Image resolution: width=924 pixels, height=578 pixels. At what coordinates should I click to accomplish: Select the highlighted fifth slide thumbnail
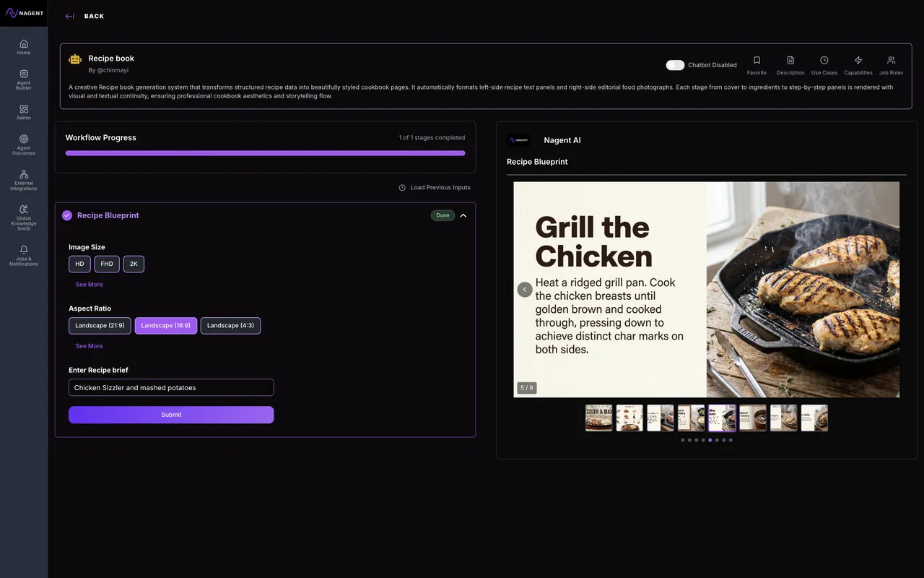point(722,418)
